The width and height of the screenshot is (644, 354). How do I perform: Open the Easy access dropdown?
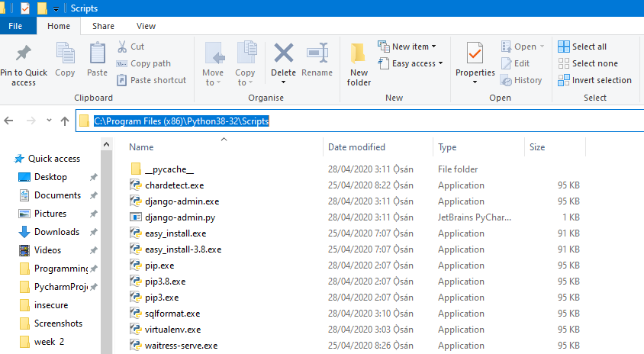coord(411,63)
